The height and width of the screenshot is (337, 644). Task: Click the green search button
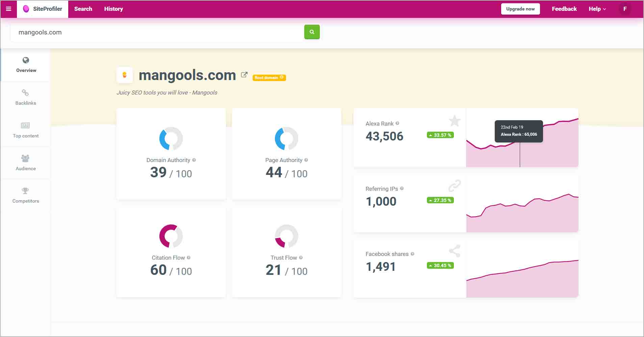click(312, 32)
